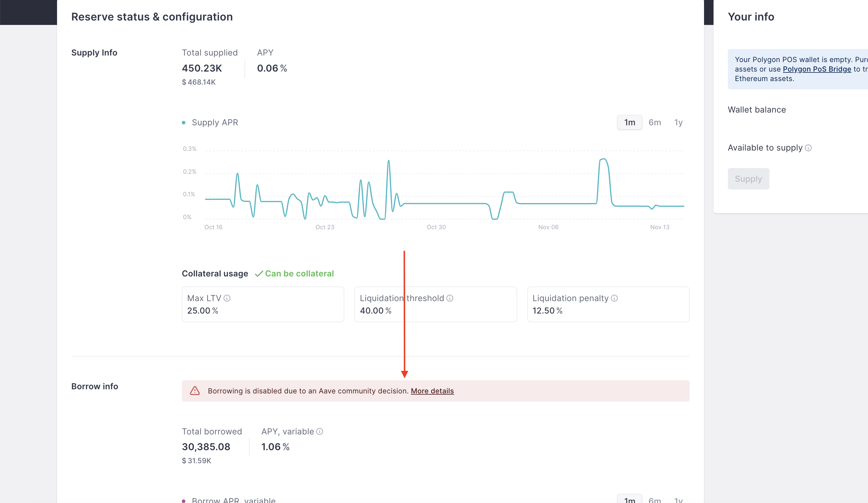Click the borrowing disabled warning icon

(x=195, y=391)
